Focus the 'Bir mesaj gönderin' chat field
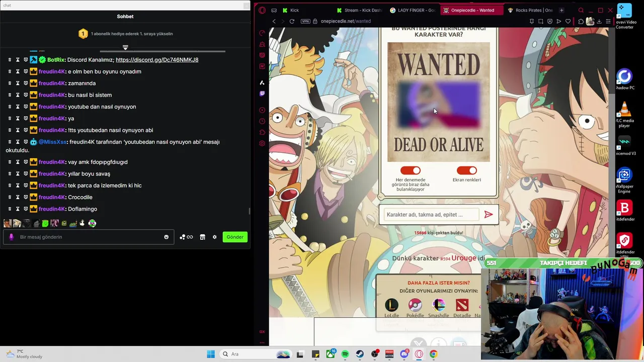This screenshot has width=644, height=362. click(x=89, y=237)
